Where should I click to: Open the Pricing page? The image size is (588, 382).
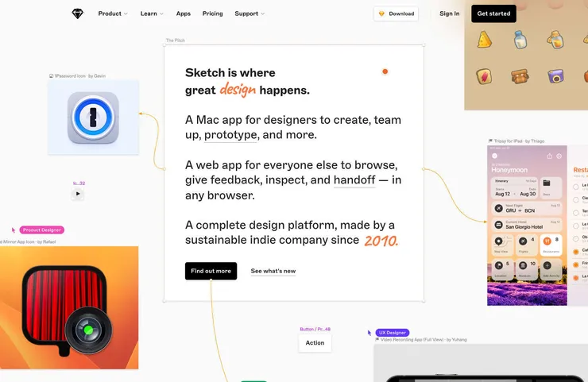(x=213, y=14)
